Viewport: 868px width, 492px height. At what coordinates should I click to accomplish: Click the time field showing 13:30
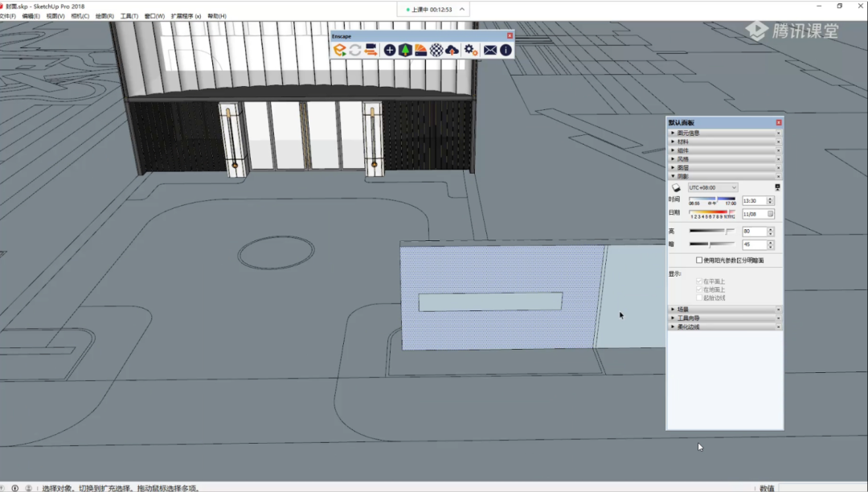754,200
